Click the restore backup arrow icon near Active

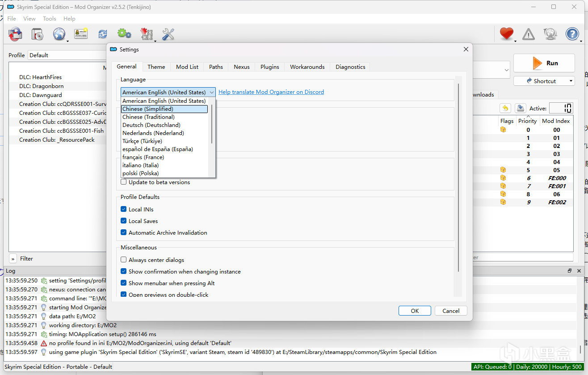505,108
